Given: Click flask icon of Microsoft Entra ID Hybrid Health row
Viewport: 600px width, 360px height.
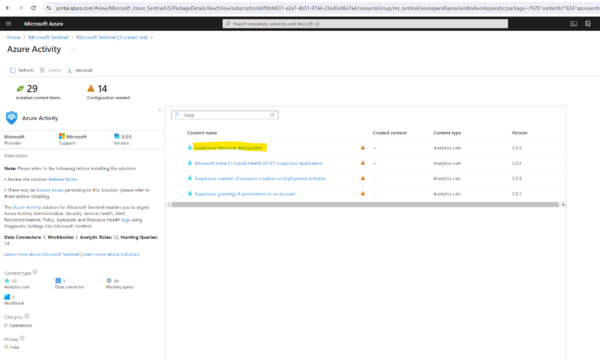Looking at the screenshot, I should 190,163.
